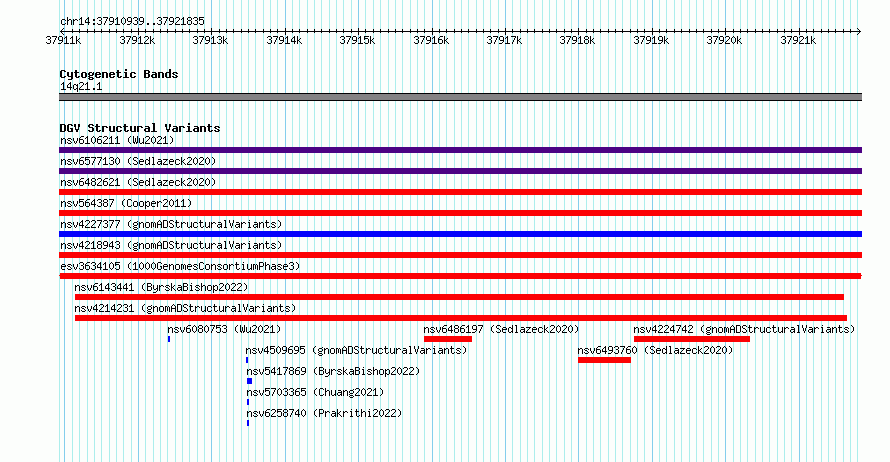Viewport: 890px width, 462px height.
Task: Select the nsv4214231 red variant bar
Action: (461, 318)
